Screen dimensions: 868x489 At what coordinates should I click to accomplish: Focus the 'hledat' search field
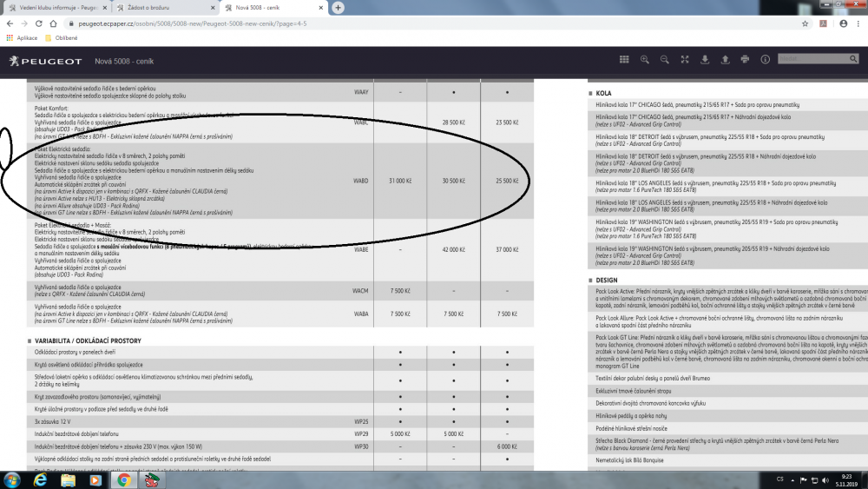coord(812,59)
